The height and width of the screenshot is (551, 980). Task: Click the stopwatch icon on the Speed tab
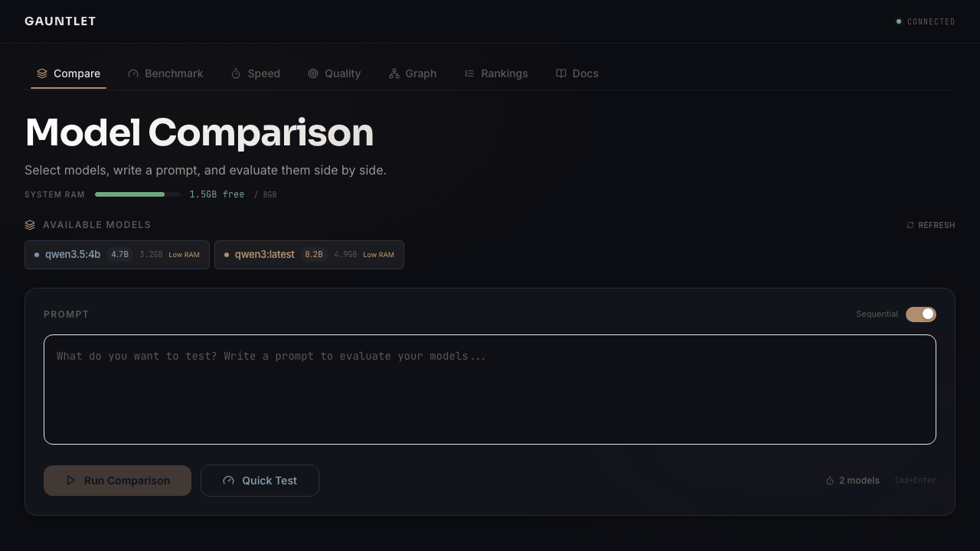235,73
